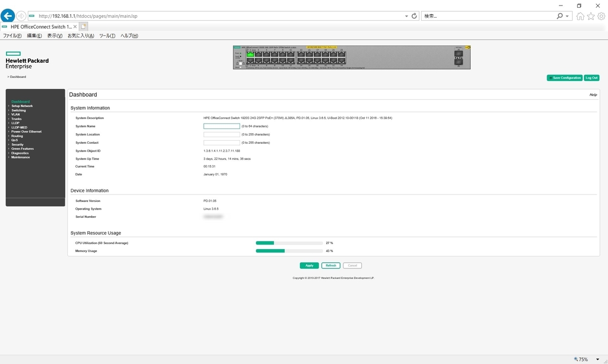
Task: Click the search magnifier icon in the search box
Action: point(560,16)
